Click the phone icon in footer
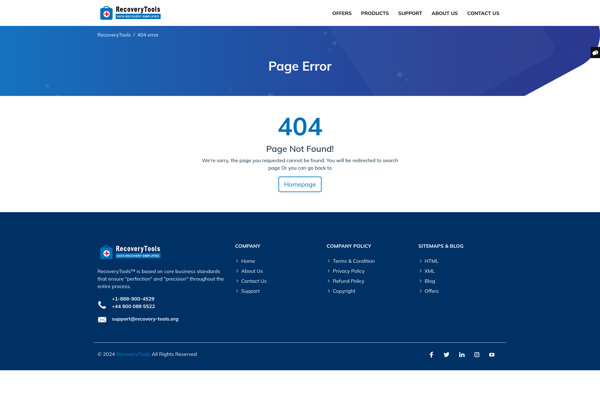The width and height of the screenshot is (600, 394). click(102, 304)
